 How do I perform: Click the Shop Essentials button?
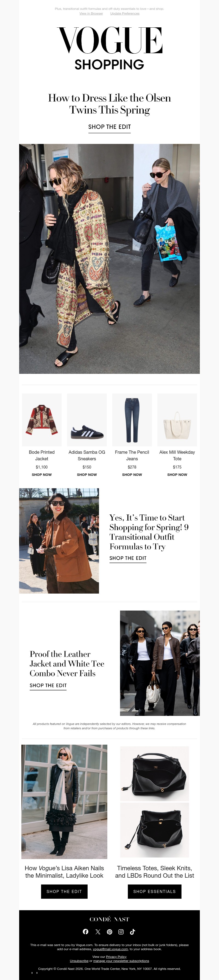point(155,891)
